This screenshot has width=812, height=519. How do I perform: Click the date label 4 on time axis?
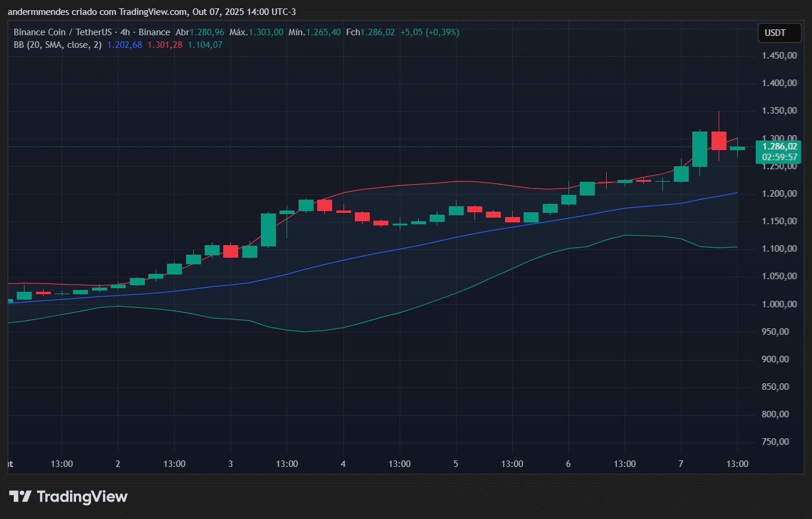tap(343, 464)
